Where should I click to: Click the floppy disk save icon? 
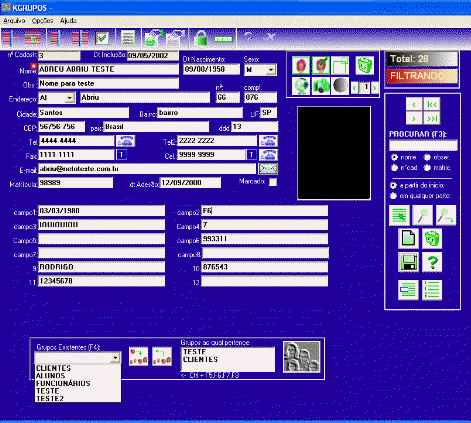tap(408, 262)
